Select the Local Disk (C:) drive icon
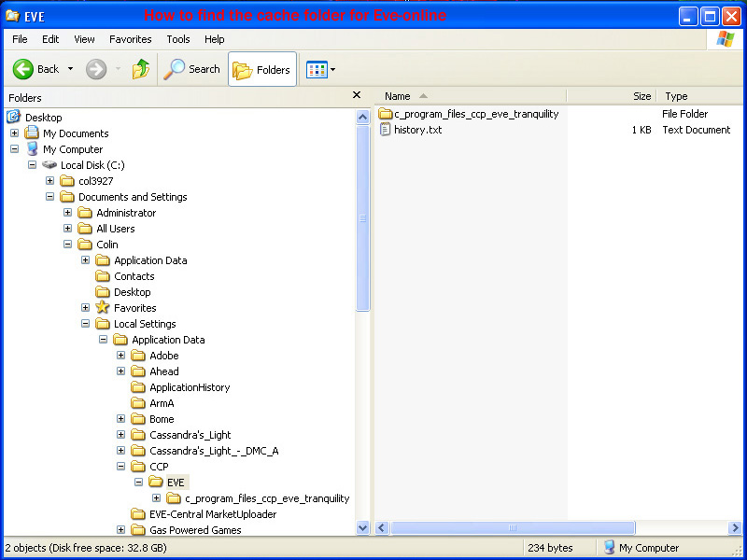The image size is (747, 560). (49, 165)
